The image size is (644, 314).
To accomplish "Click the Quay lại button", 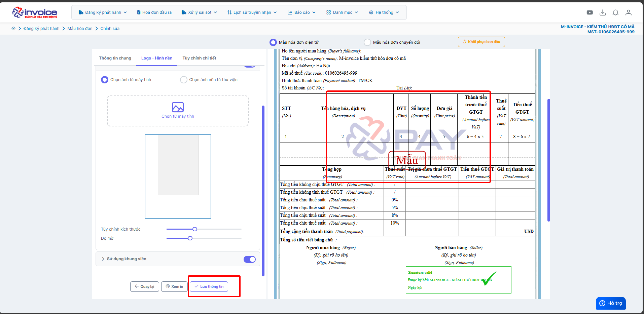I will (145, 286).
